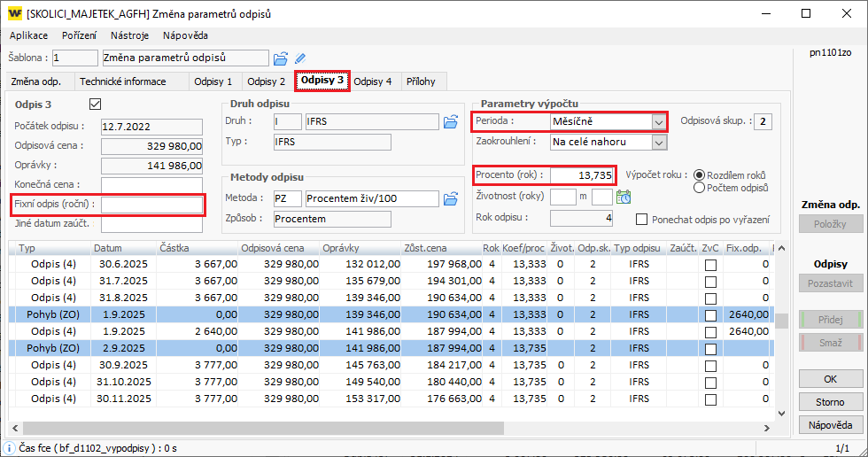Open the Druh odpisu folder lookup icon
The image size is (868, 457).
[x=451, y=122]
